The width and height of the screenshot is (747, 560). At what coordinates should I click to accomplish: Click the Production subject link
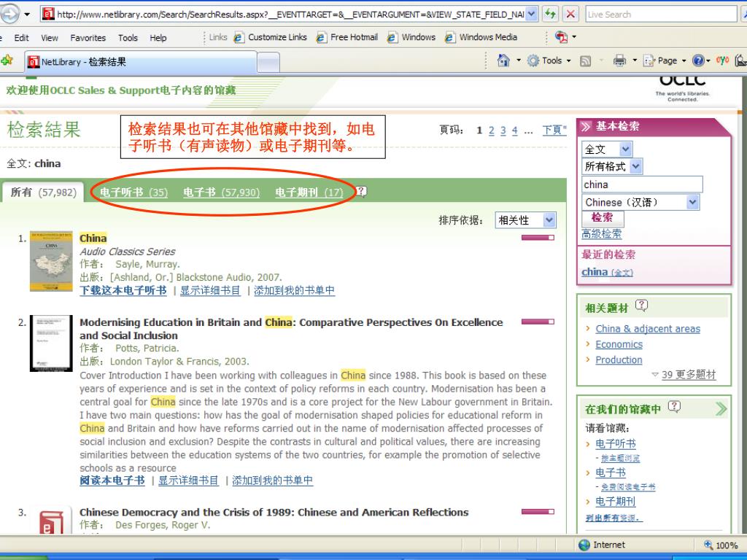(619, 360)
